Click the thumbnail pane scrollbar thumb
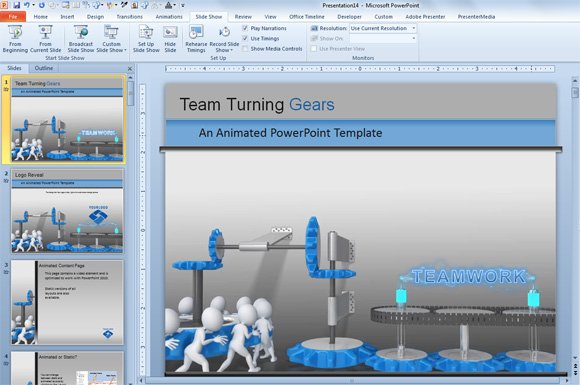 (x=130, y=94)
